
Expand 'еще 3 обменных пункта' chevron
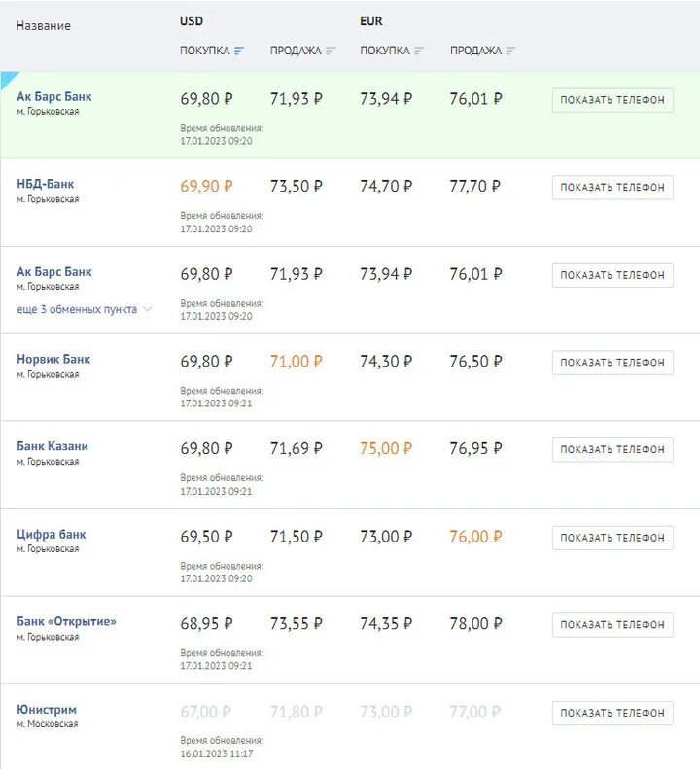click(148, 309)
